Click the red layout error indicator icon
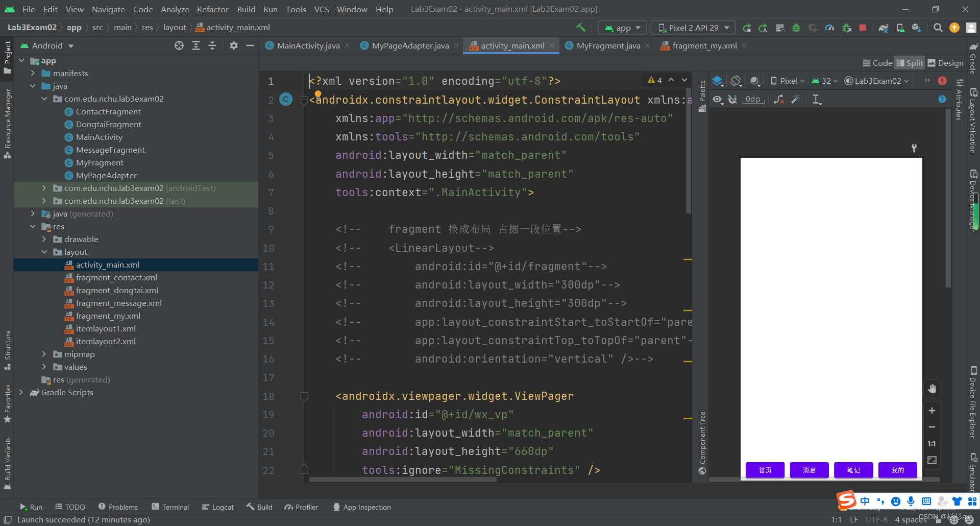The height and width of the screenshot is (526, 980). pyautogui.click(x=942, y=81)
